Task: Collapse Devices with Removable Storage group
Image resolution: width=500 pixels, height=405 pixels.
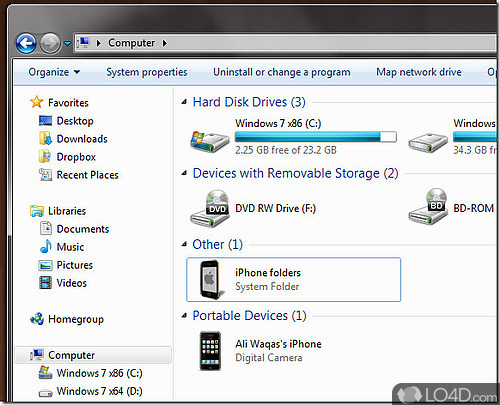Action: pyautogui.click(x=184, y=173)
